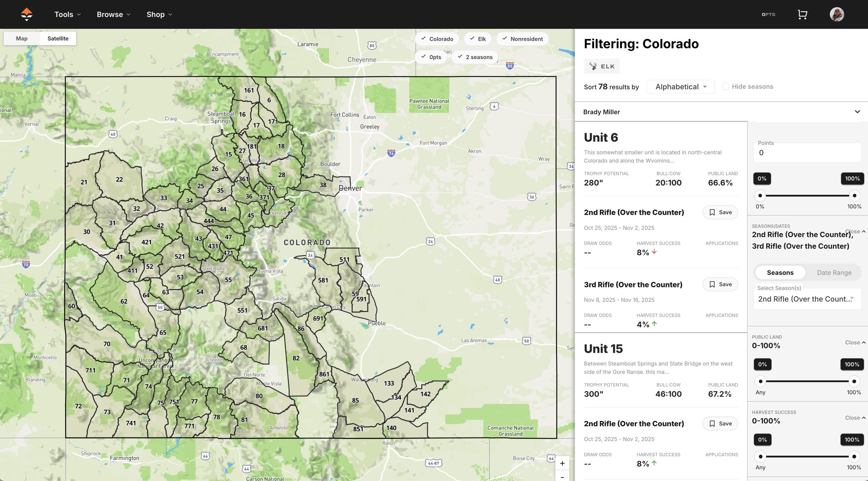This screenshot has height=481, width=868.
Task: Click the GoHunt logo home icon
Action: [26, 14]
